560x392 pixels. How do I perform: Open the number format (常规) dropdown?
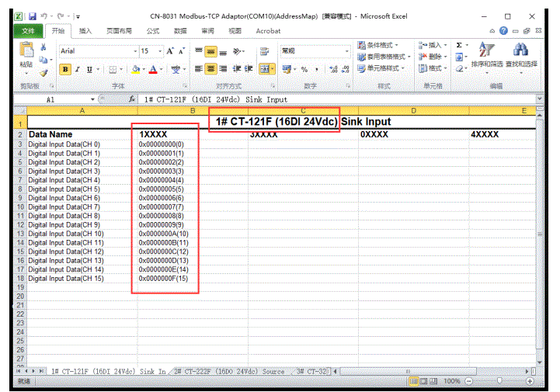[346, 51]
